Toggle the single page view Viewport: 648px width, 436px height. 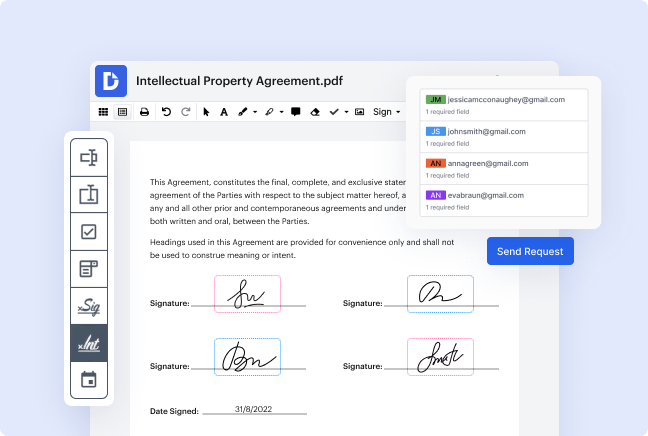tap(122, 112)
